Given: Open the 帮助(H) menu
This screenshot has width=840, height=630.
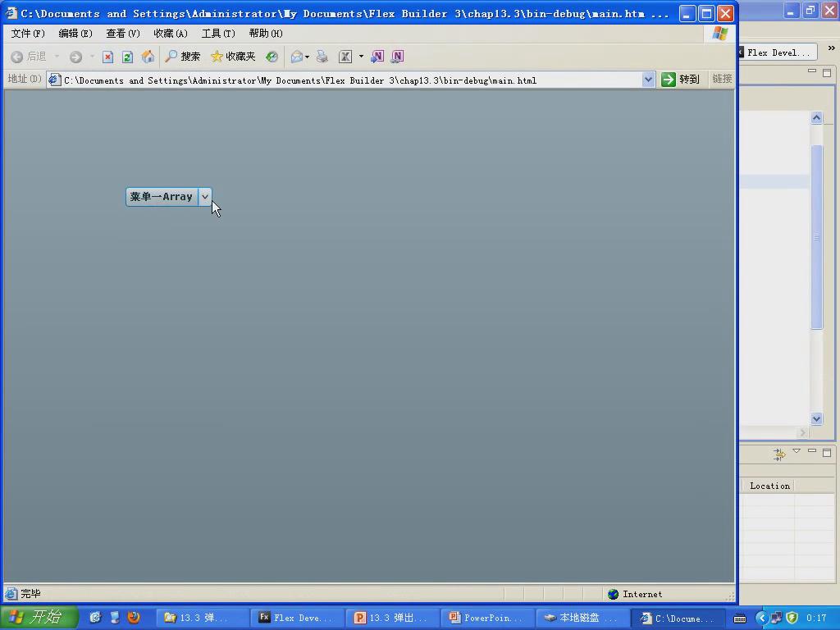Looking at the screenshot, I should (266, 33).
